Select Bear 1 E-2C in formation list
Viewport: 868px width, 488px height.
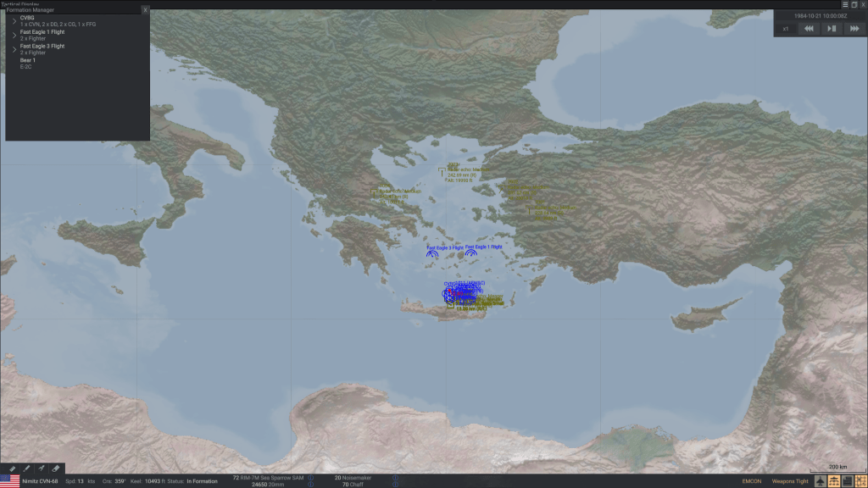[29, 63]
